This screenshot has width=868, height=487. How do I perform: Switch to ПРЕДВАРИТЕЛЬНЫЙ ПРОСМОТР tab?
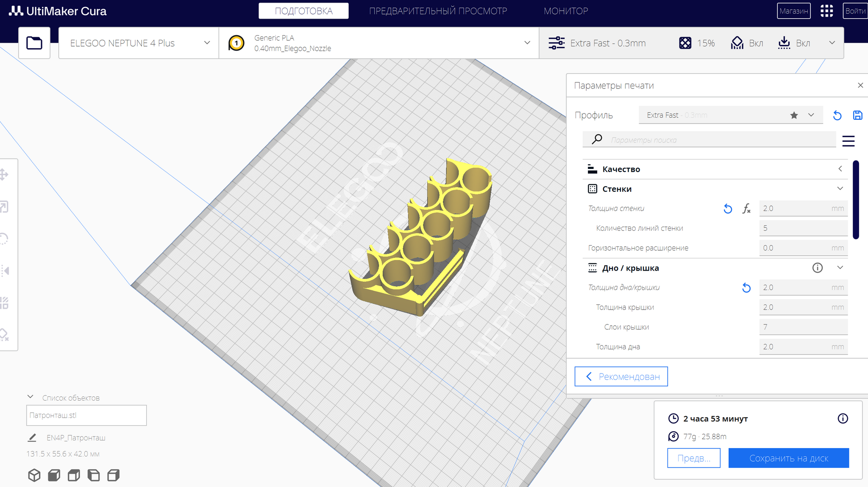[438, 11]
